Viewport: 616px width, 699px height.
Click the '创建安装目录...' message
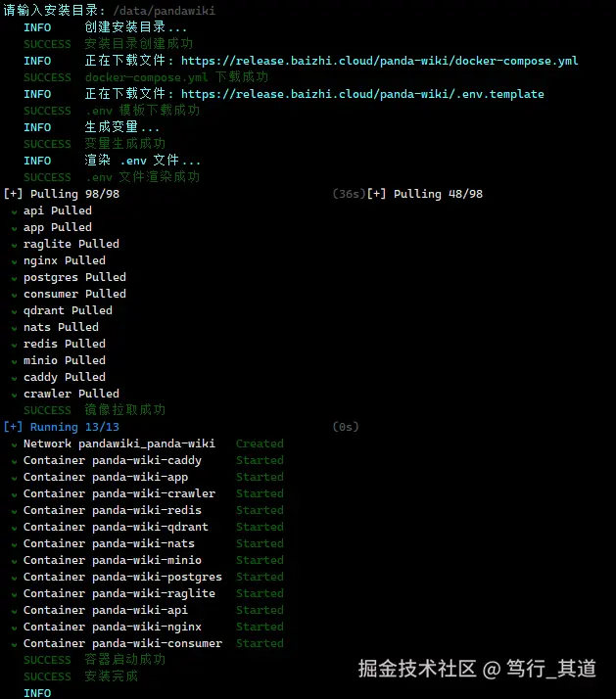point(135,27)
